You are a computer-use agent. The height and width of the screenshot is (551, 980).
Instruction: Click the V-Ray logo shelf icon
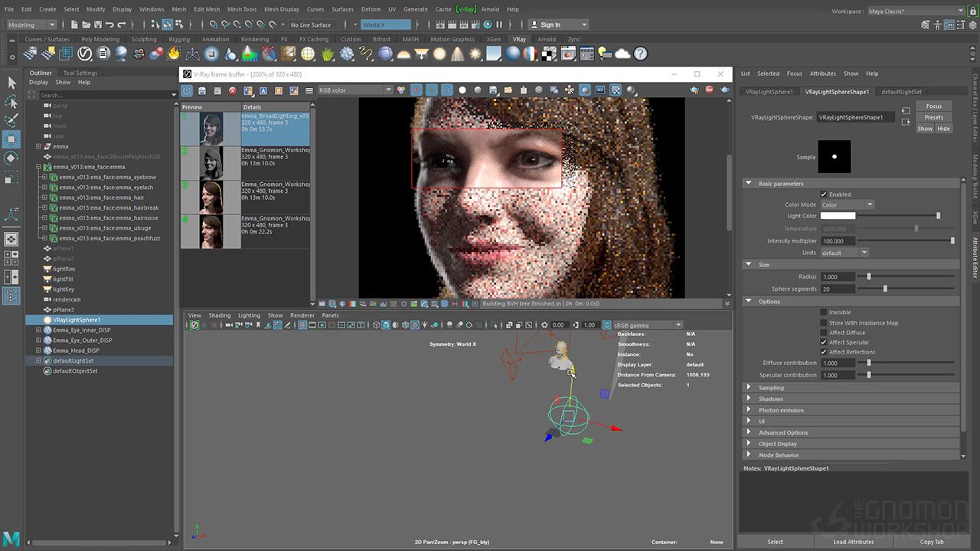[x=85, y=54]
